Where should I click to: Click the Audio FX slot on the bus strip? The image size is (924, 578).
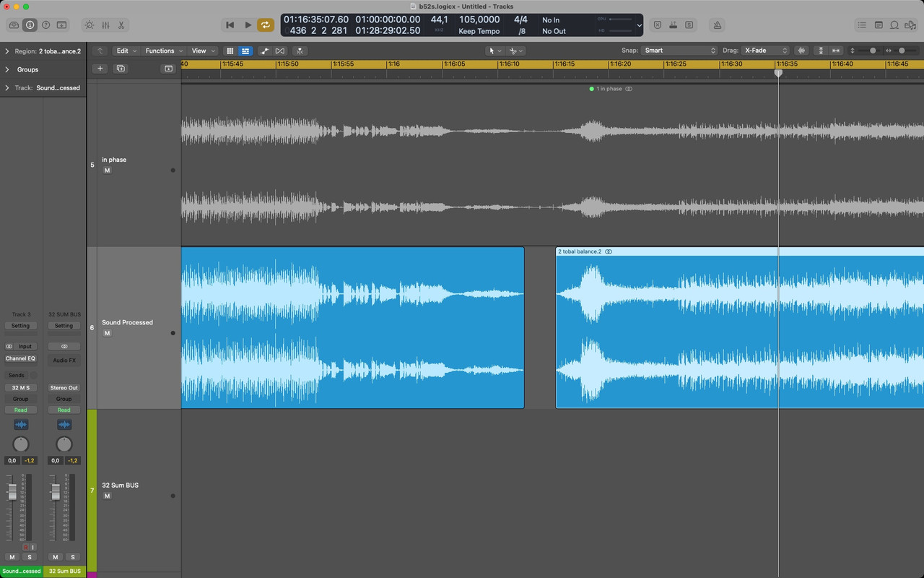(64, 360)
